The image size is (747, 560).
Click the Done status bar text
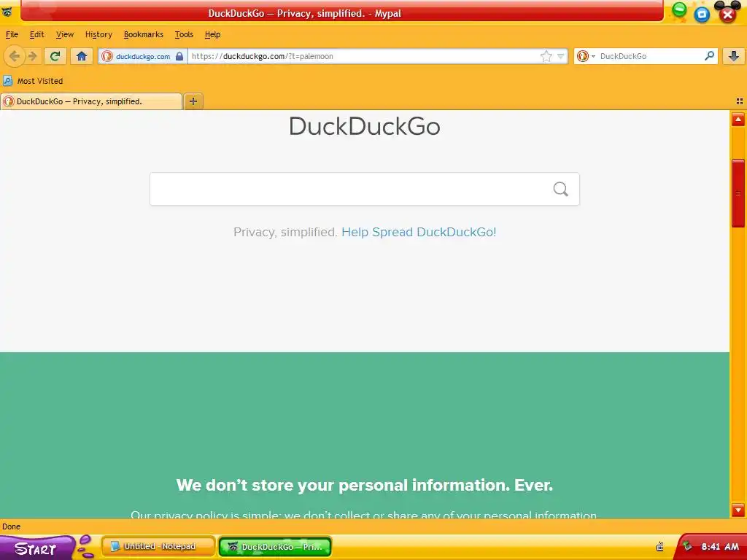point(12,526)
